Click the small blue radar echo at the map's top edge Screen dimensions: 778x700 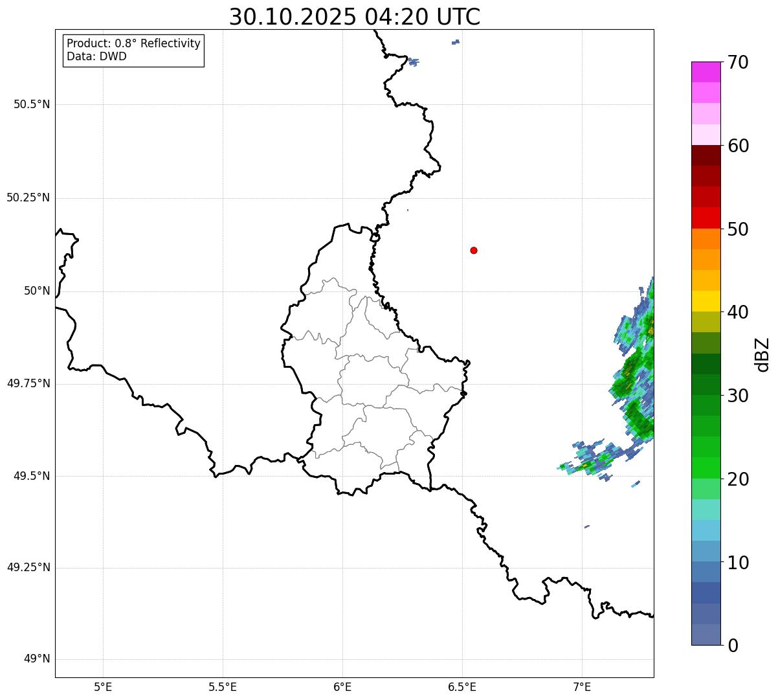[x=456, y=42]
